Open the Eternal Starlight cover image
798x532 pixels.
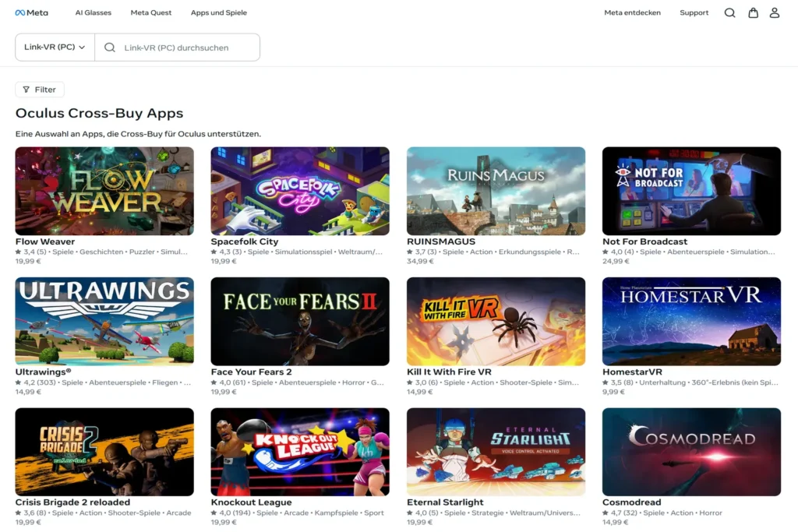tap(496, 452)
